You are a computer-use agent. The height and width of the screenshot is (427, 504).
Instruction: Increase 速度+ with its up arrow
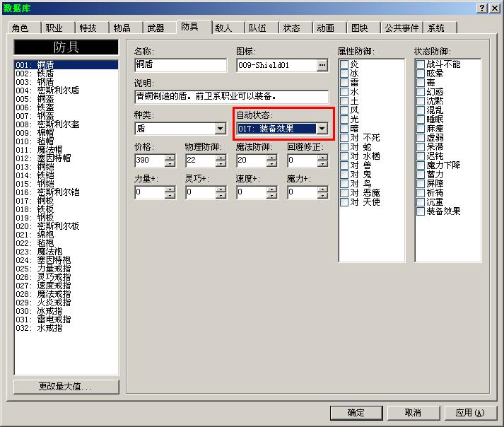point(271,189)
